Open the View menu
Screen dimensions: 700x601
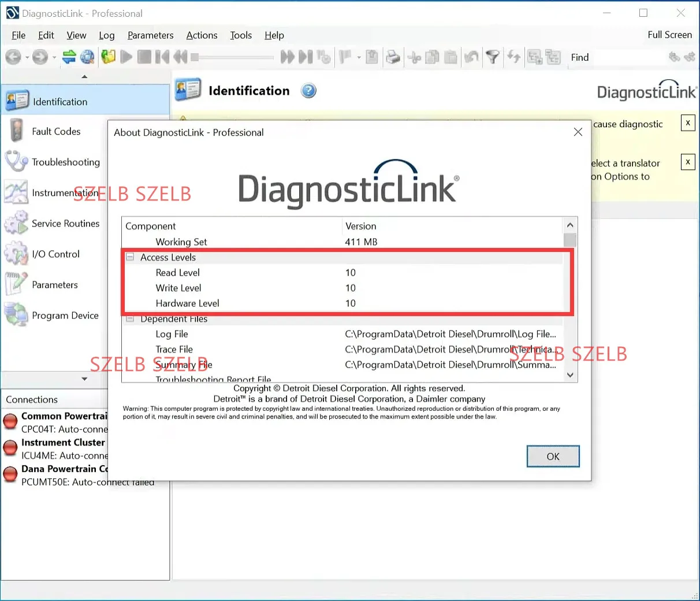click(x=76, y=35)
